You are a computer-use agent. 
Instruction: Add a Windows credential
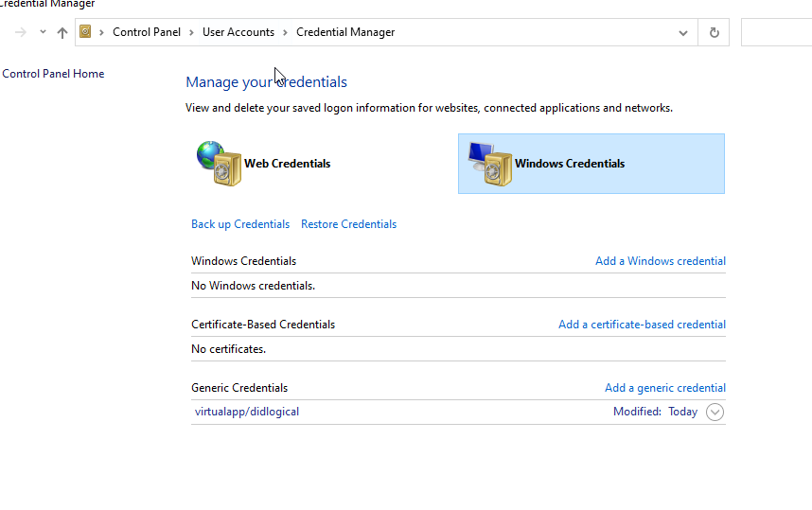[660, 261]
